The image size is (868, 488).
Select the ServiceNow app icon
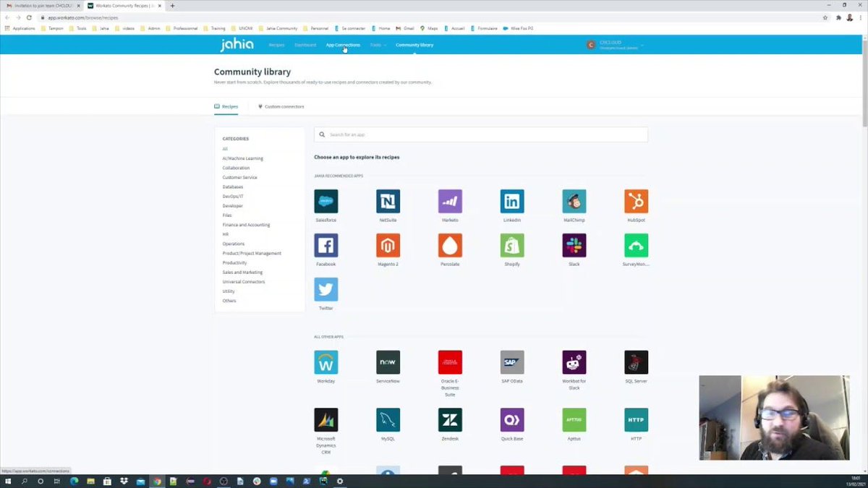[x=388, y=361]
